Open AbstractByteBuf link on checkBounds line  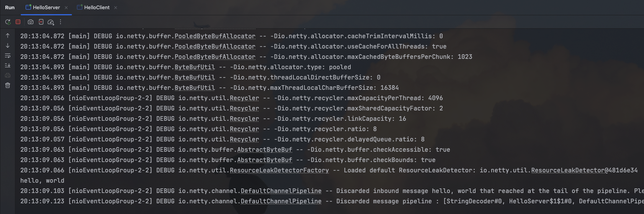(265, 160)
